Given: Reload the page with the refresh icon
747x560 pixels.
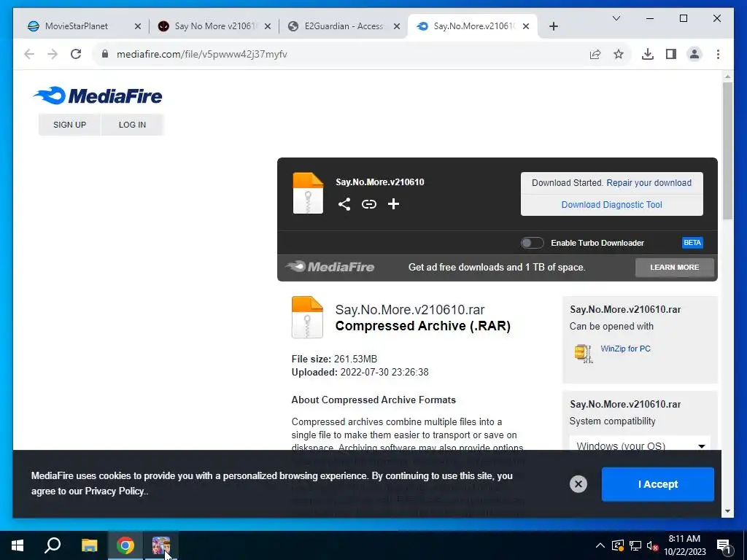Looking at the screenshot, I should [76, 54].
